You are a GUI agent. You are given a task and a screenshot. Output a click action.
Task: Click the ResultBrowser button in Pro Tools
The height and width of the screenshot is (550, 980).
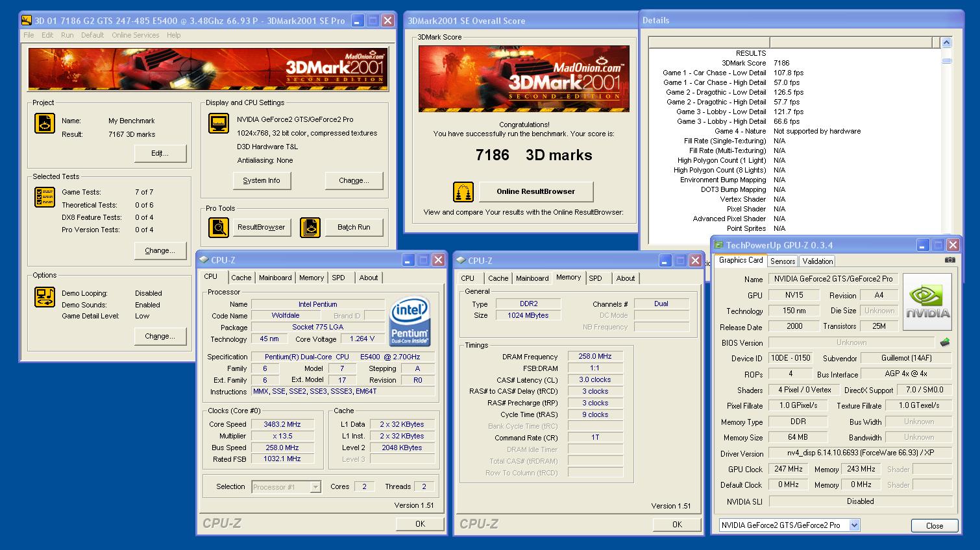click(x=261, y=228)
